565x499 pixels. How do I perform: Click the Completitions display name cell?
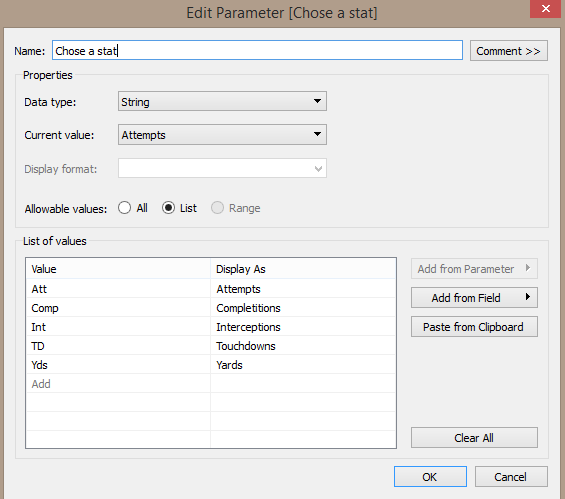tap(303, 308)
